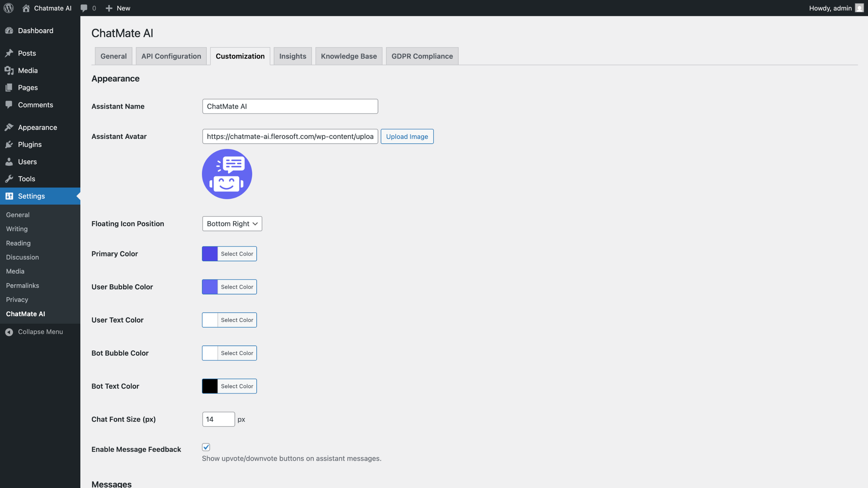Click the WordPress logo icon
868x488 pixels.
8,8
